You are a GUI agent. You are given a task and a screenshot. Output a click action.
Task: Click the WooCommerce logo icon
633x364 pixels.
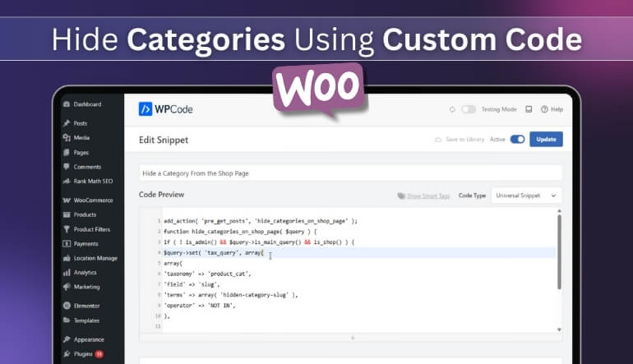click(67, 200)
